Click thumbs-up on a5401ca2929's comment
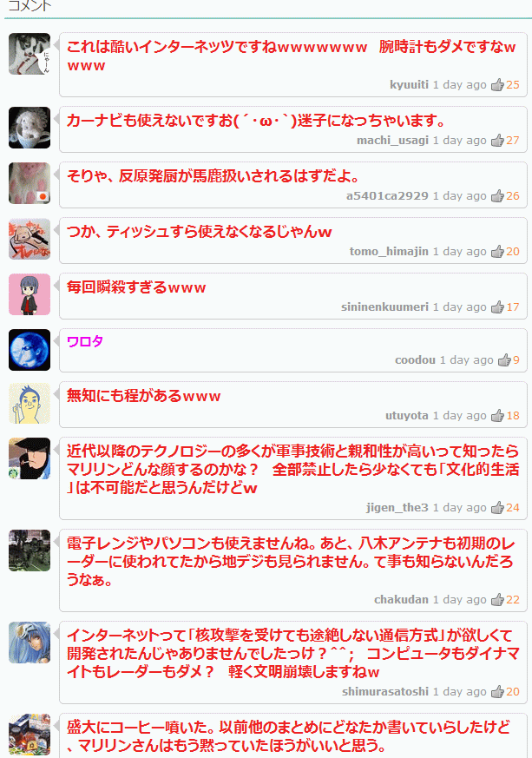 click(497, 196)
